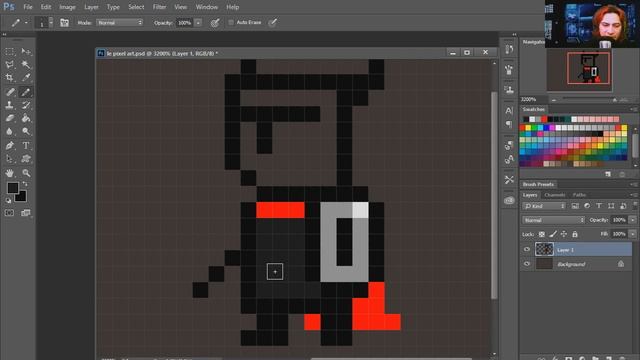The image size is (640, 360).
Task: Enable the Auto Erase checkbox
Action: (231, 22)
